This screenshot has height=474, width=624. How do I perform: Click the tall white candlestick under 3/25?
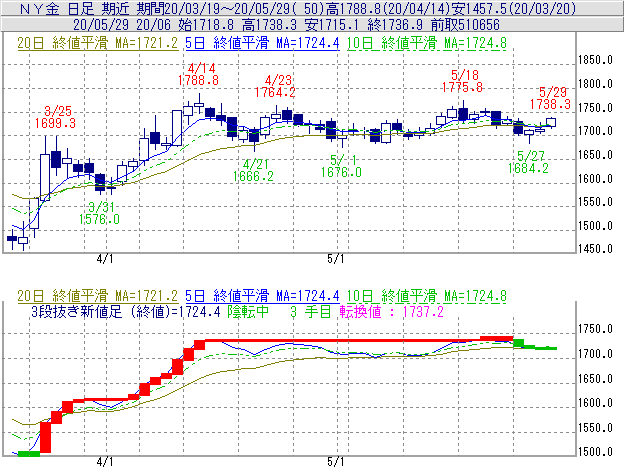[x=45, y=177]
